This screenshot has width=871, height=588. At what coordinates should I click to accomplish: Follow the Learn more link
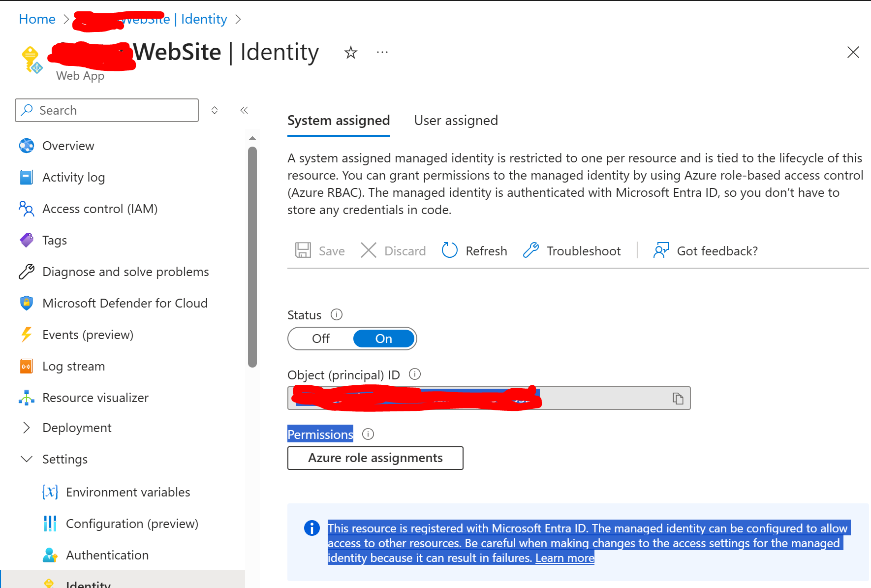pos(564,558)
